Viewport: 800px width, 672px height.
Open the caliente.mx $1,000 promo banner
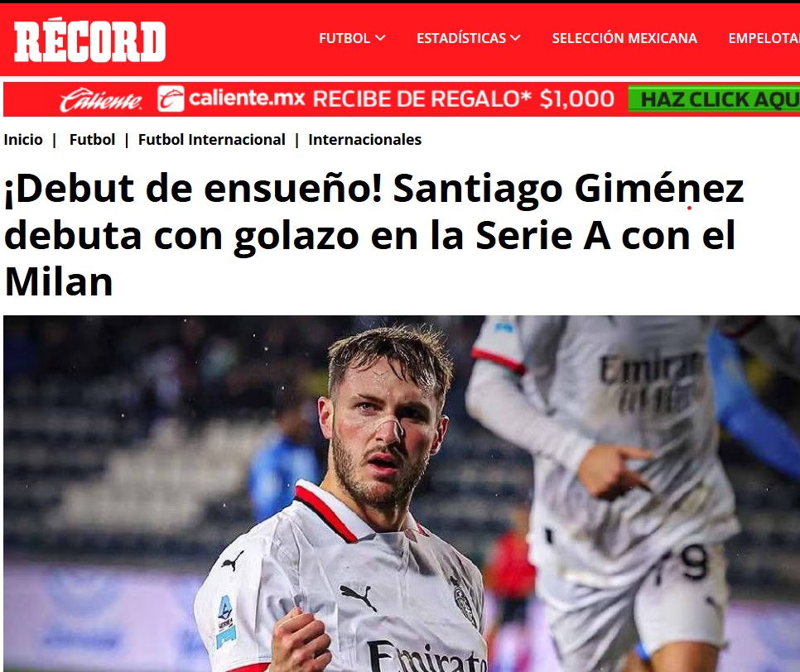[x=402, y=99]
